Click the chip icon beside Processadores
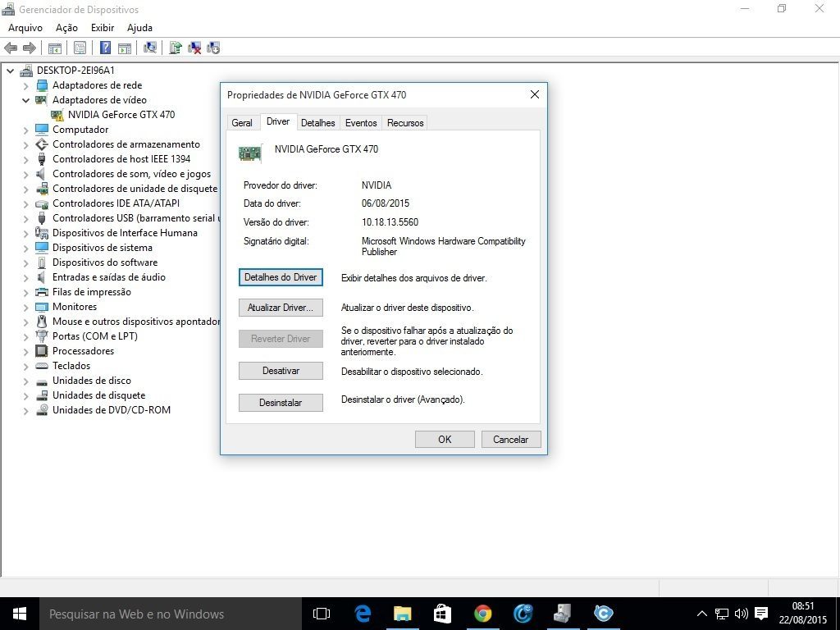Screen dimensions: 840x630 pyautogui.click(x=42, y=351)
